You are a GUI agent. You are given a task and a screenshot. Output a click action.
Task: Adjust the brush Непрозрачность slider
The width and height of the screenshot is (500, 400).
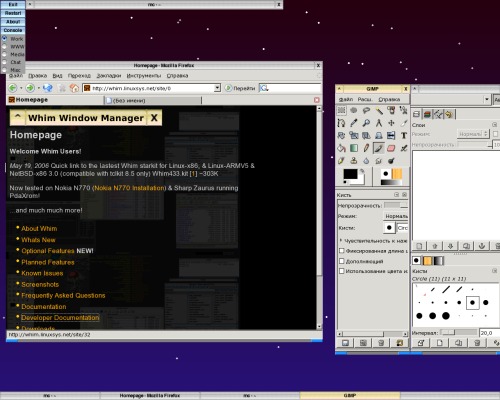tap(396, 205)
